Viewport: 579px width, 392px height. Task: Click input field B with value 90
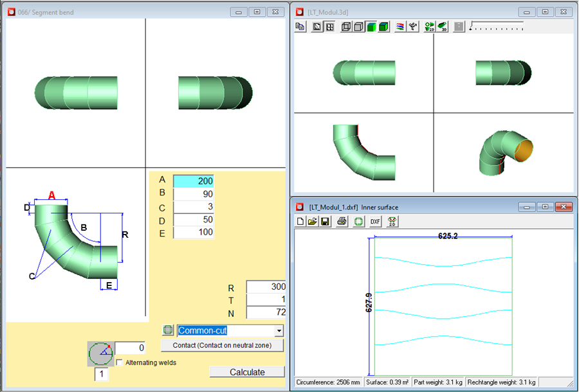(x=194, y=194)
